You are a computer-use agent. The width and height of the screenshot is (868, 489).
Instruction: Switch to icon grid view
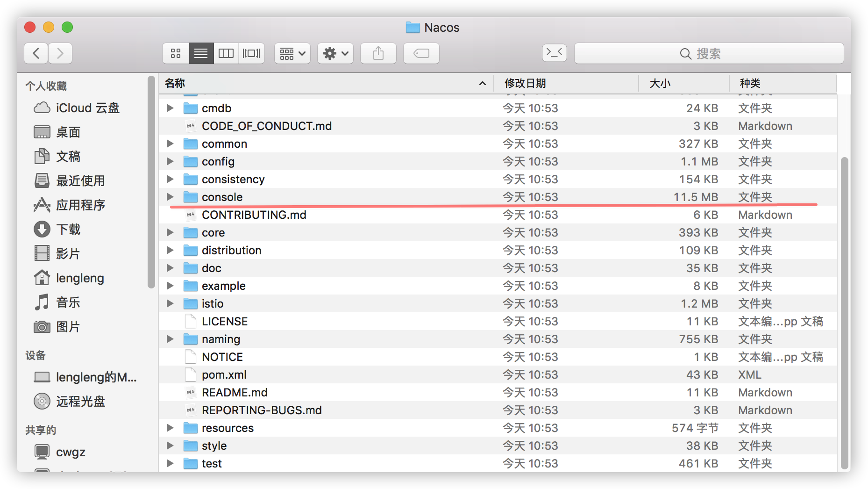(x=176, y=53)
